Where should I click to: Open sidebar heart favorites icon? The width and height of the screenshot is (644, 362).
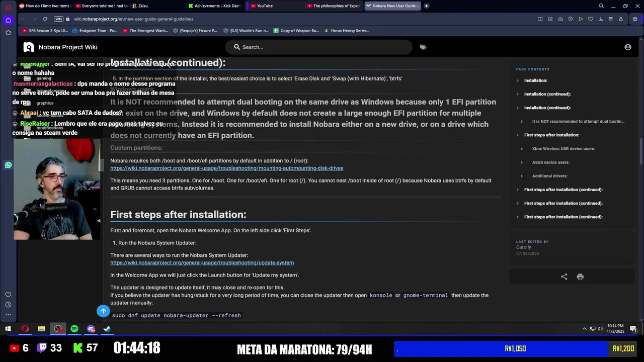click(8, 295)
